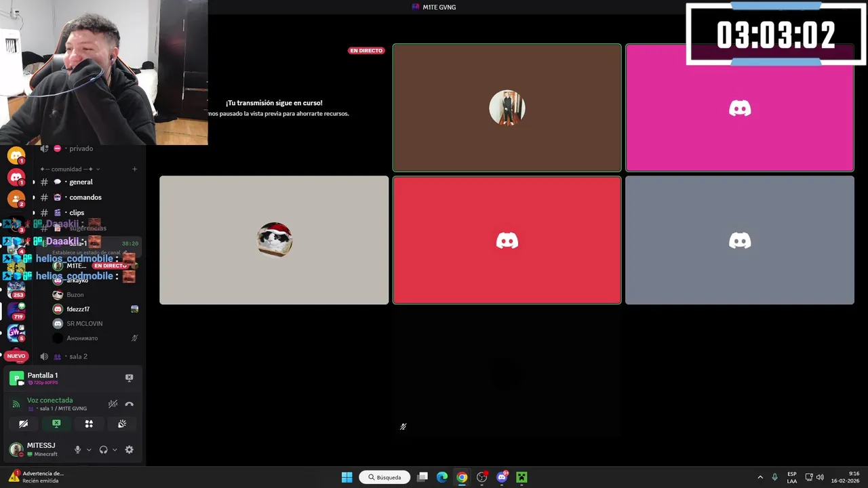
Task: Collapse the comunidad category
Action: point(70,169)
